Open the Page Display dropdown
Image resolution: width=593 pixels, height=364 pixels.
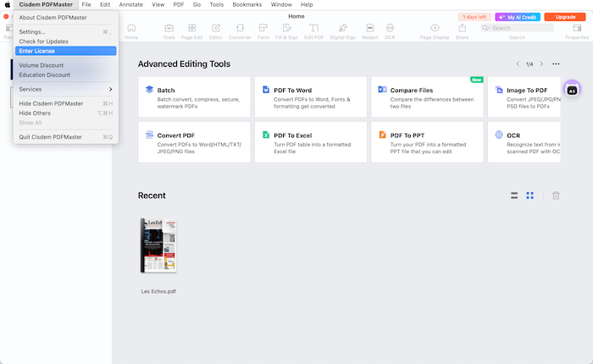coord(435,29)
